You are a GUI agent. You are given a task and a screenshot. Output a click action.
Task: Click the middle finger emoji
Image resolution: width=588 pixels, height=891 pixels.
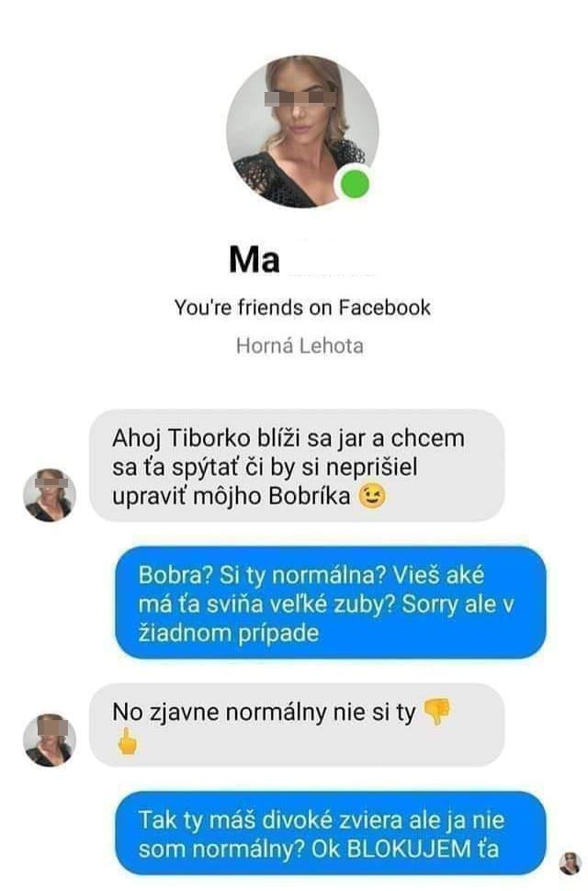click(x=127, y=742)
